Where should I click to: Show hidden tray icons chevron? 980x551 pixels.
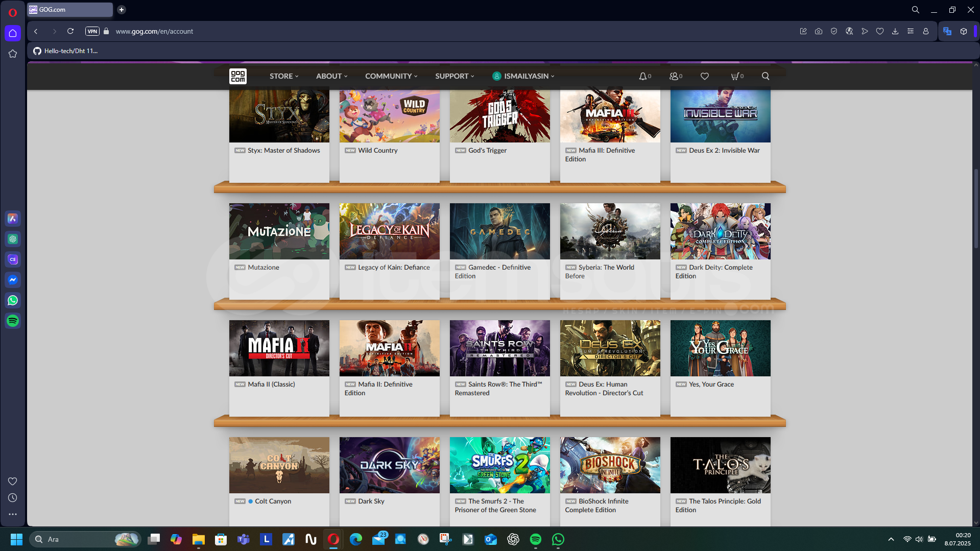[x=891, y=539]
